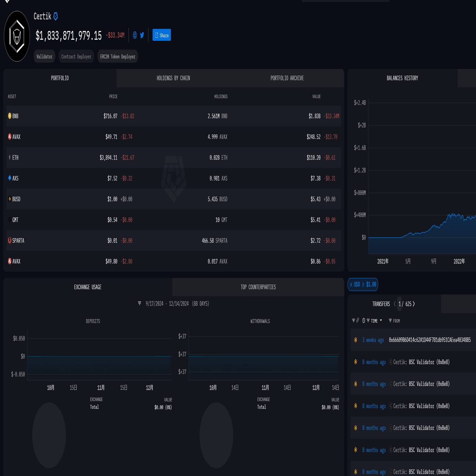476x476 pixels.
Task: Switch to Holdings by Chain tab
Action: click(173, 78)
